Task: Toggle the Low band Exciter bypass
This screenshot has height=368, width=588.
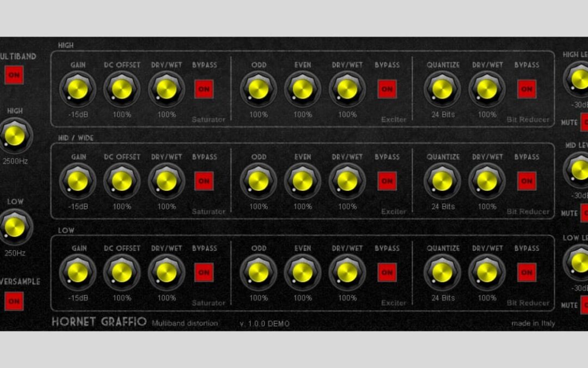Action: pyautogui.click(x=387, y=272)
